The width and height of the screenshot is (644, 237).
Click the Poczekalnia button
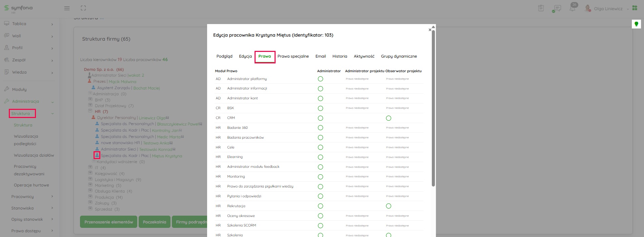[x=155, y=222]
